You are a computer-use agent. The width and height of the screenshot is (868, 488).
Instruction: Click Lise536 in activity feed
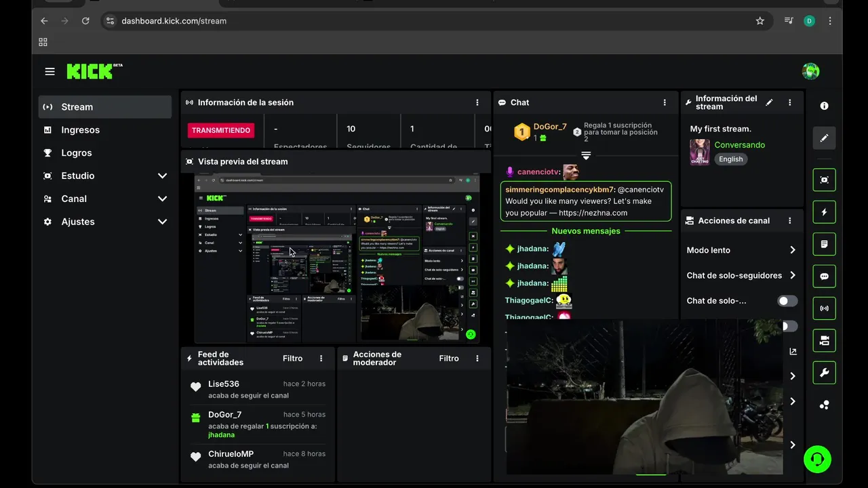coord(224,384)
